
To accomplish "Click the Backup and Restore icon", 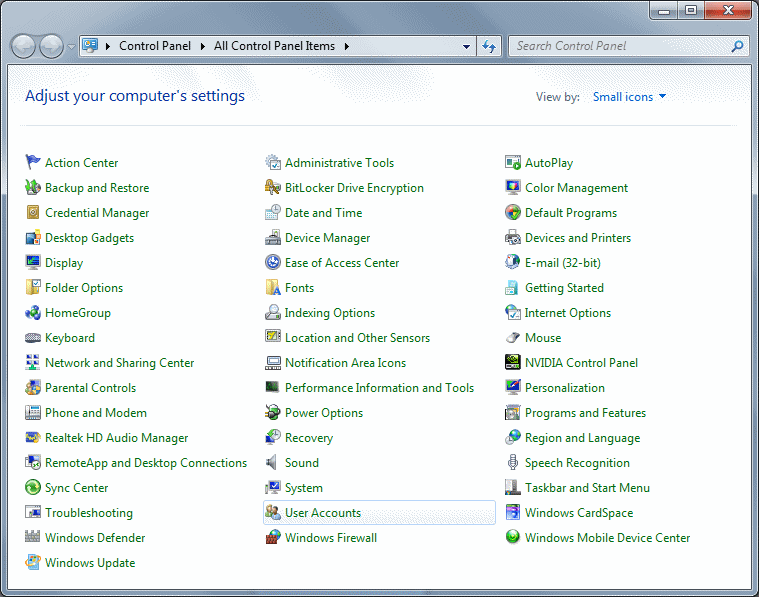I will click(x=32, y=187).
